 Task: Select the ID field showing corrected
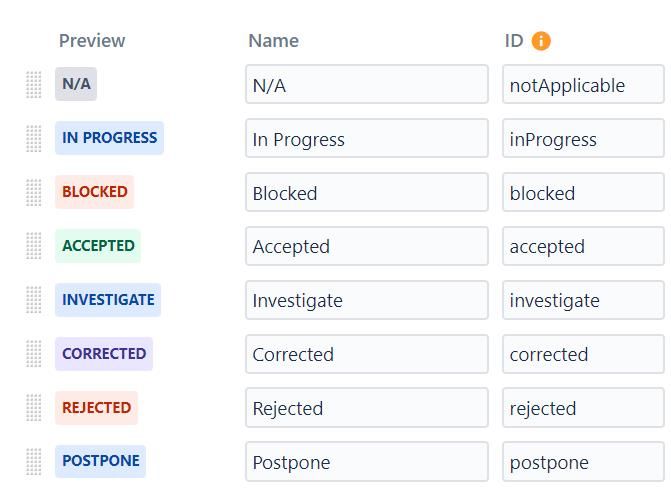point(583,354)
